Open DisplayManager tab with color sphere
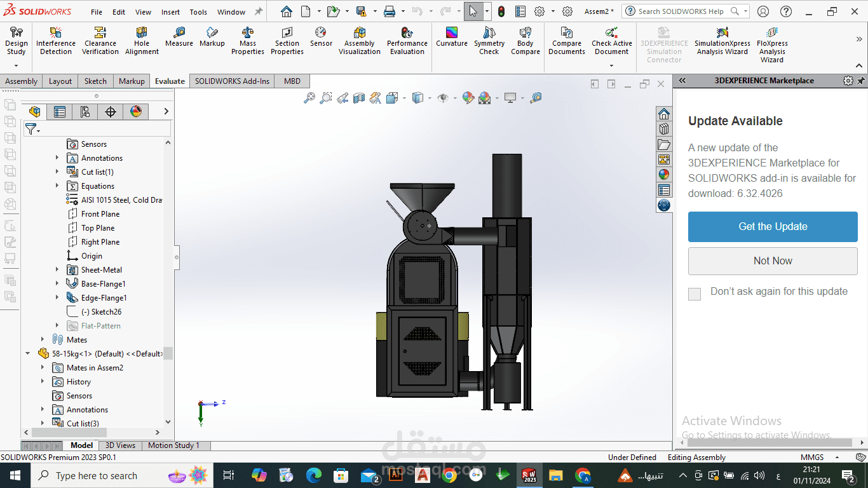The image size is (868, 488). click(x=136, y=112)
